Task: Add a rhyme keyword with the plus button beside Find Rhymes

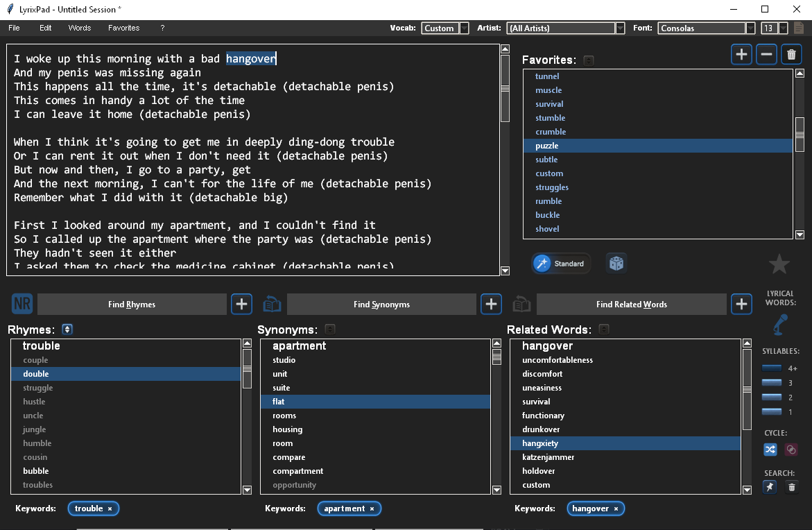Action: click(x=241, y=304)
